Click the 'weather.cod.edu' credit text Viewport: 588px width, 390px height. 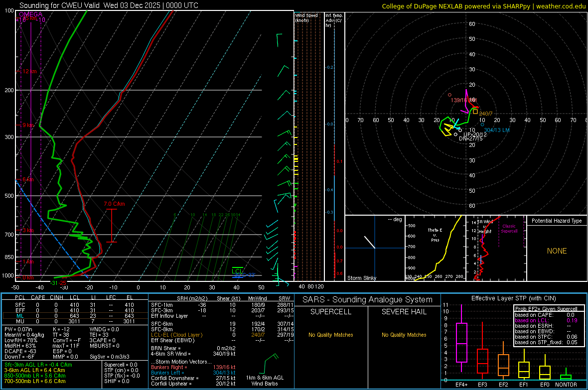point(561,6)
